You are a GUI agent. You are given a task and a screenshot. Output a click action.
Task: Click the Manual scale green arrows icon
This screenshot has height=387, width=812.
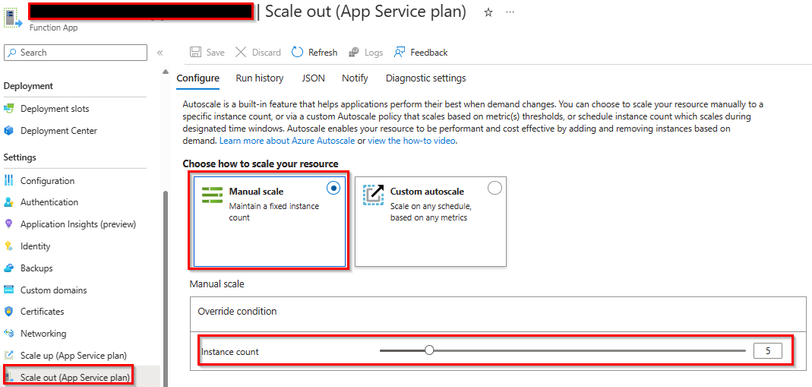point(212,195)
